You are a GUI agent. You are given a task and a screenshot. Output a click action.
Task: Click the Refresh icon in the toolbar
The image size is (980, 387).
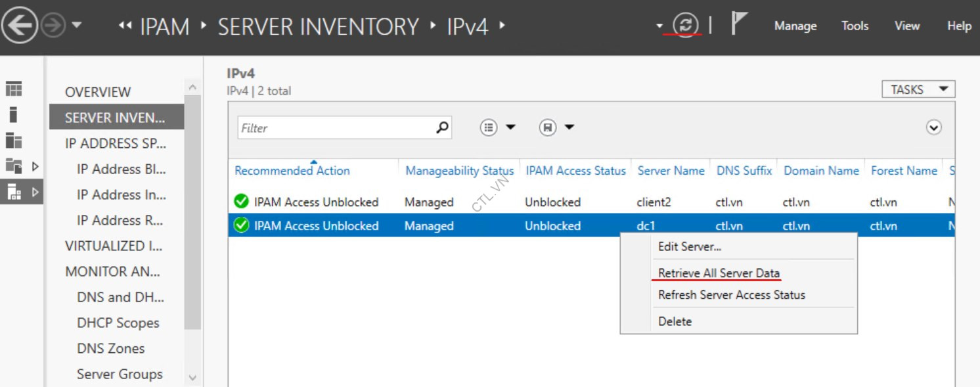[x=684, y=25]
